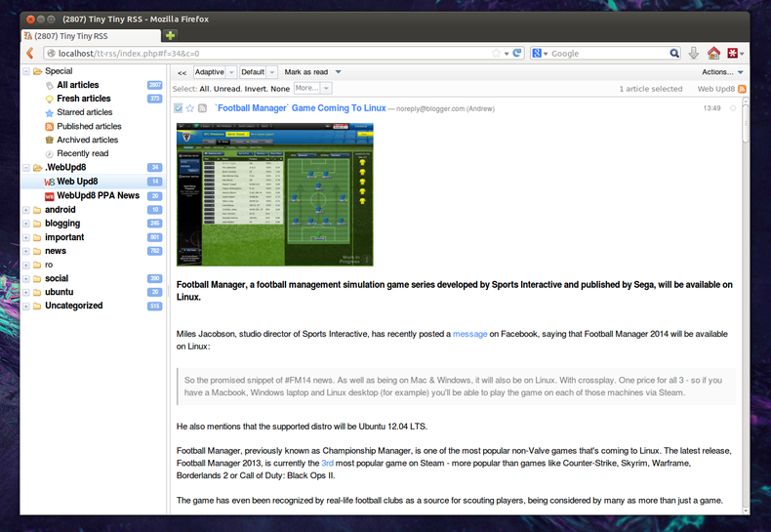Image resolution: width=771 pixels, height=532 pixels.
Task: Click the None selection link
Action: (280, 89)
